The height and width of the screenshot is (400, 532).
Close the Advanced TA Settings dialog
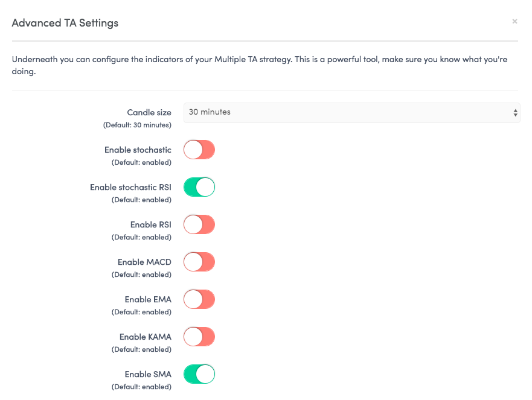[x=514, y=21]
